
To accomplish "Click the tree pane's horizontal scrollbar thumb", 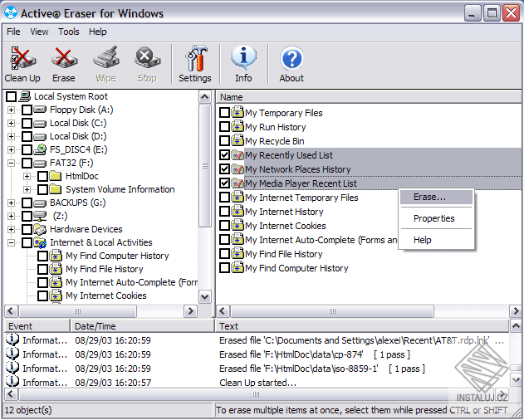I will [x=77, y=311].
